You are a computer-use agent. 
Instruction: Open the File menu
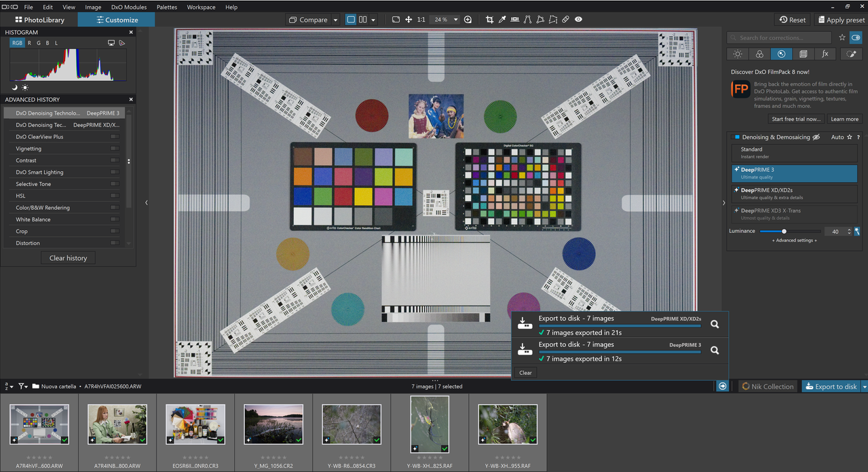tap(29, 7)
